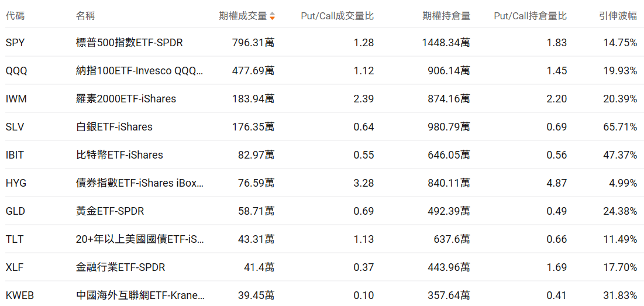Viewport: 644px width, 306px height.
Task: Sort by 期權成交量 column header
Action: pos(243,16)
